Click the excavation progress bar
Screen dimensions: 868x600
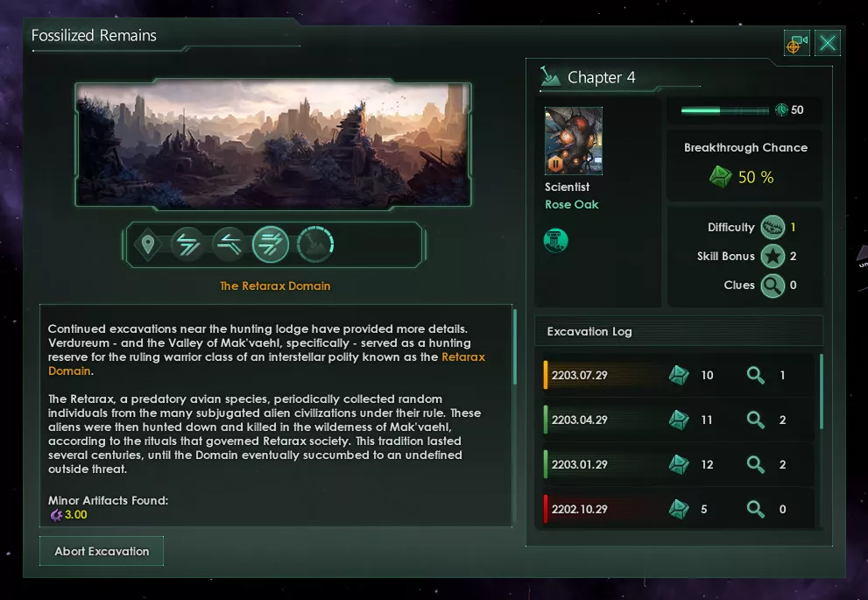725,110
